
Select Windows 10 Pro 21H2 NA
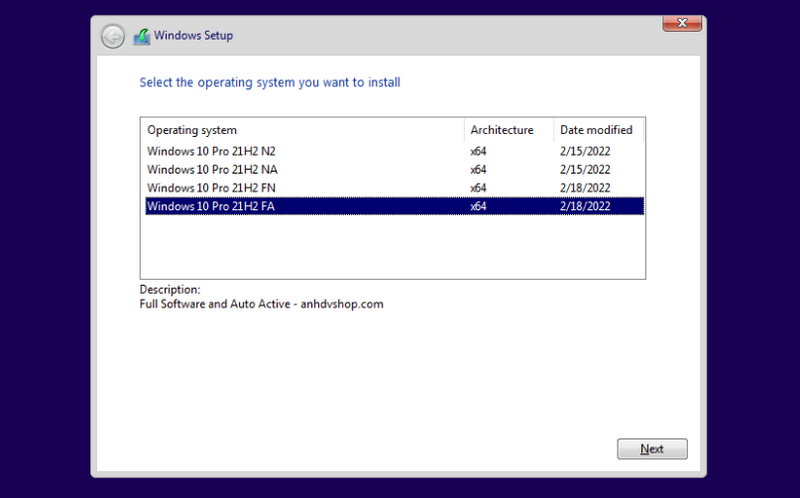click(394, 169)
